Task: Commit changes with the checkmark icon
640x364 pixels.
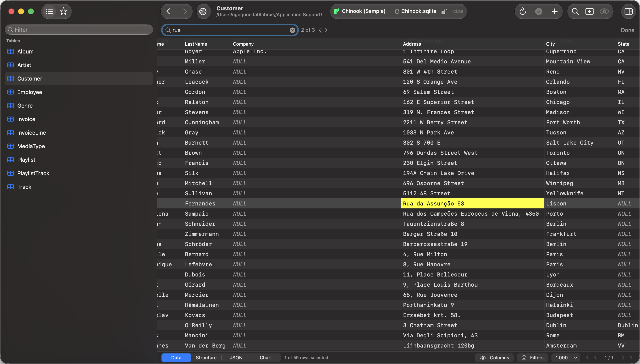Action: click(539, 11)
